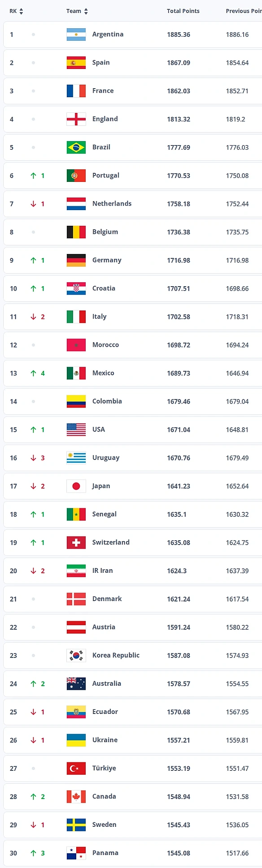Select the Korea Republic flag icon
The image size is (262, 868).
[x=76, y=655]
